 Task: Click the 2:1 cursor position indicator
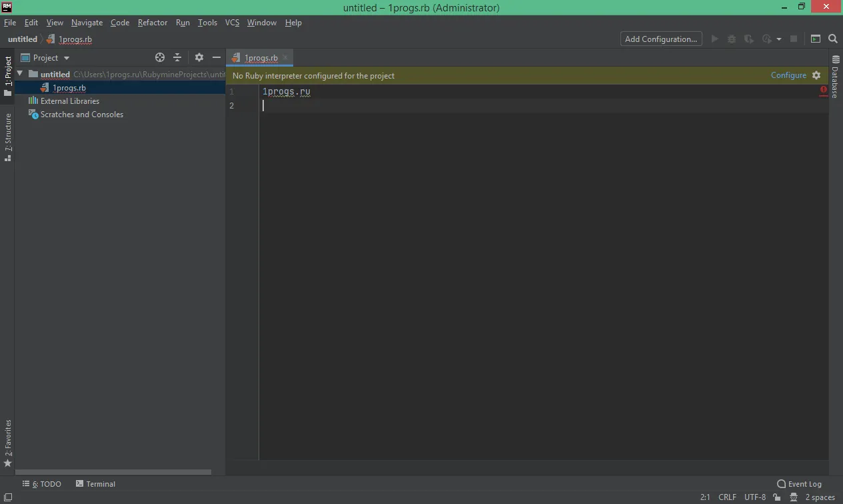coord(705,497)
